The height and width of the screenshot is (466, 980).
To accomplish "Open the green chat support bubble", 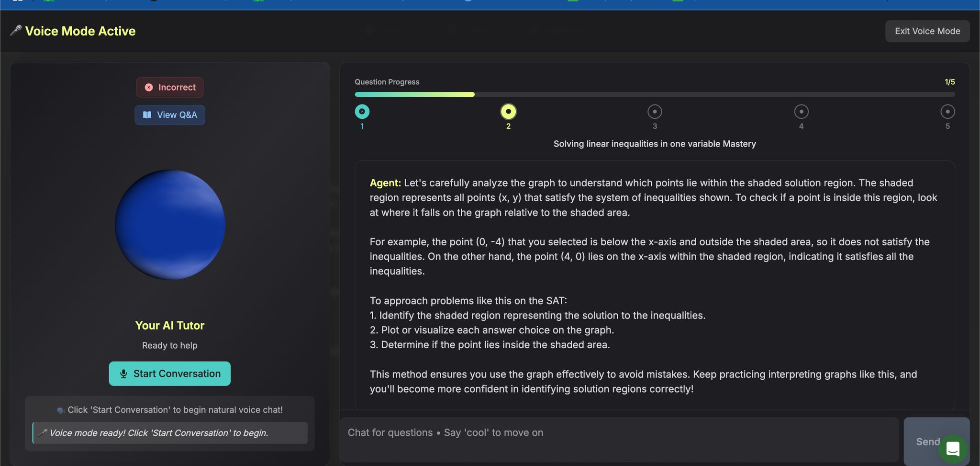I will (x=952, y=449).
